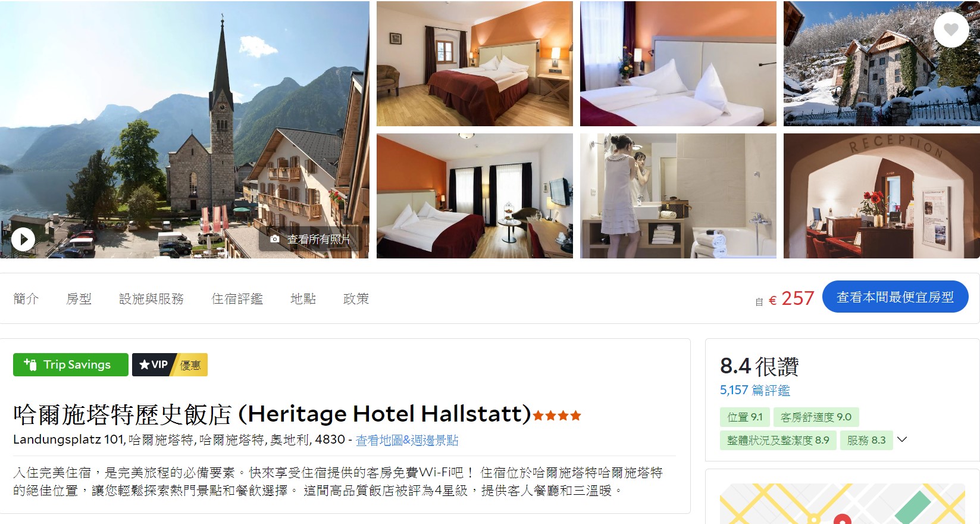Open the 政策 tab
The image size is (980, 524).
click(x=356, y=299)
